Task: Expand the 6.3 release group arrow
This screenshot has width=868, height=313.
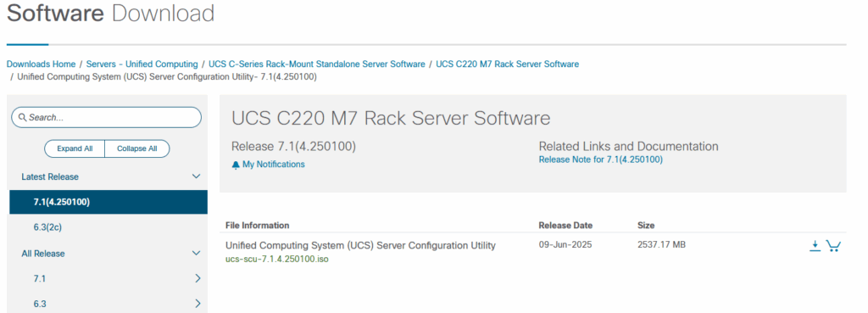Action: click(198, 304)
